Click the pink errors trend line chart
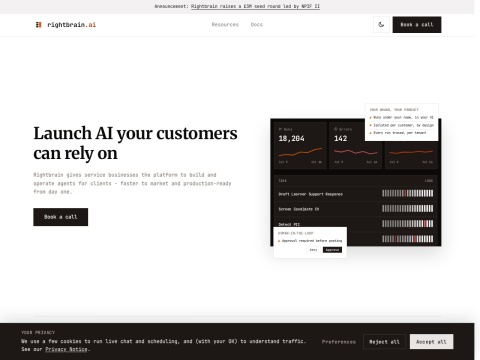This screenshot has height=360, width=480. coord(356,152)
